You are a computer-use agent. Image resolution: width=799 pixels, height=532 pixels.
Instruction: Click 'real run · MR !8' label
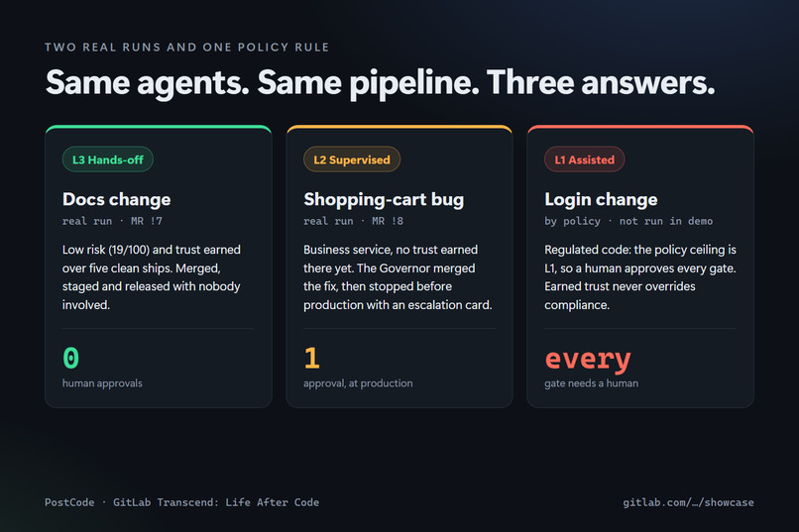tap(353, 221)
